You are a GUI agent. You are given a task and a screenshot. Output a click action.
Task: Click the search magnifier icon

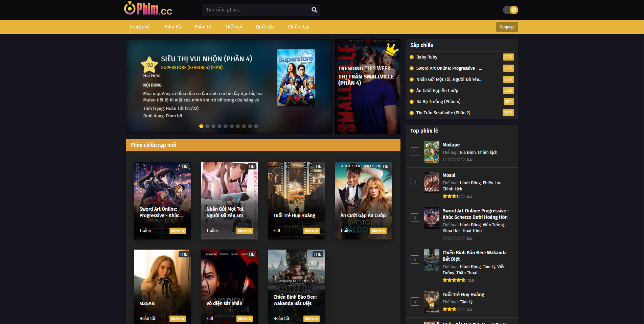pos(314,10)
